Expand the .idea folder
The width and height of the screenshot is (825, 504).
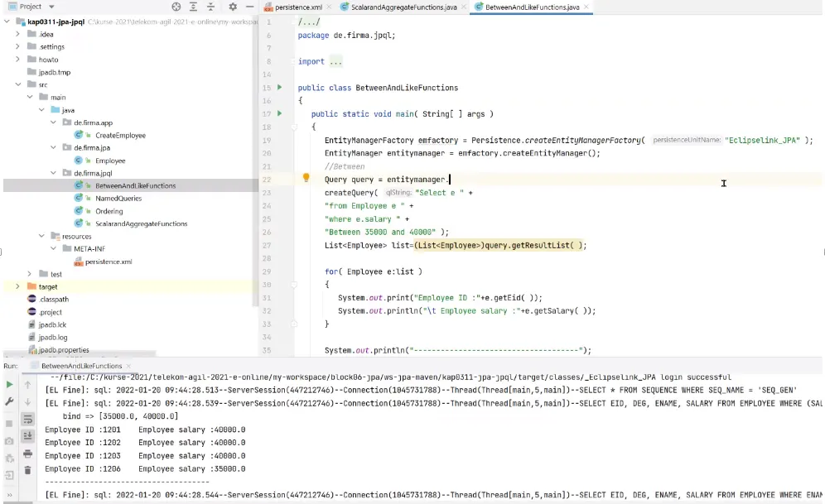(17, 34)
